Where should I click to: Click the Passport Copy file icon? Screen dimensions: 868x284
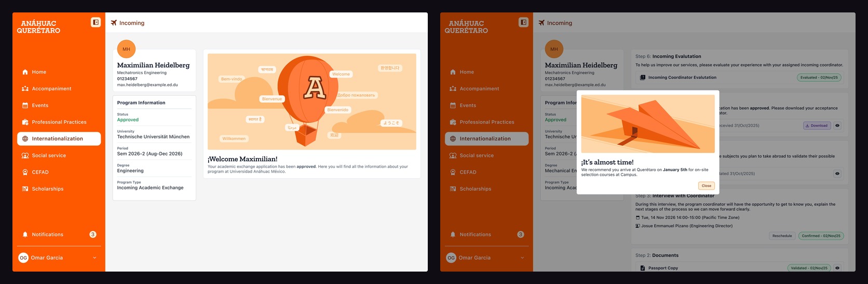click(643, 268)
